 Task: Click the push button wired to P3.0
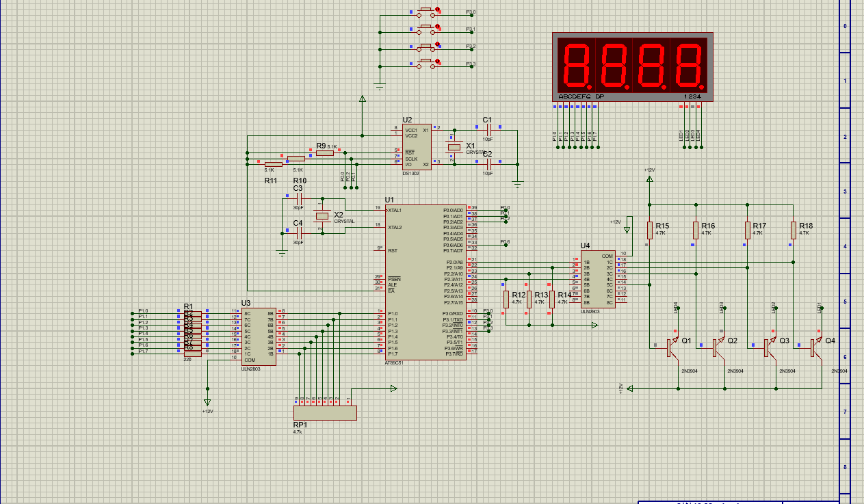point(426,12)
